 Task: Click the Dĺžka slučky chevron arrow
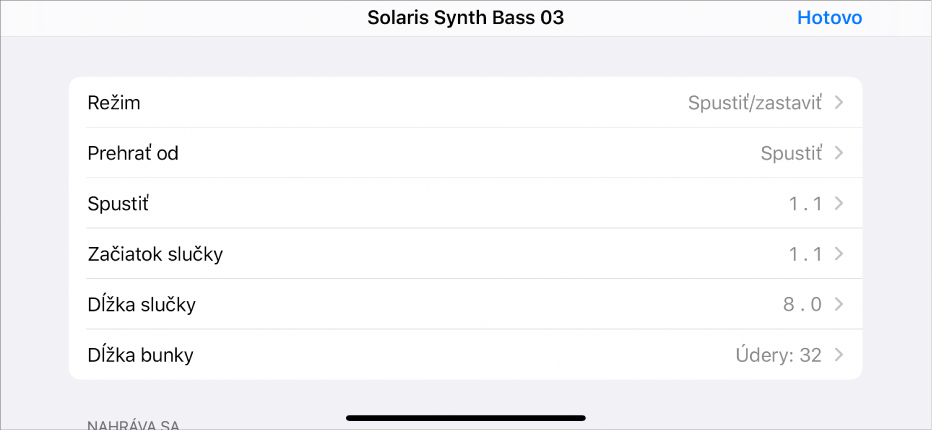(x=839, y=304)
